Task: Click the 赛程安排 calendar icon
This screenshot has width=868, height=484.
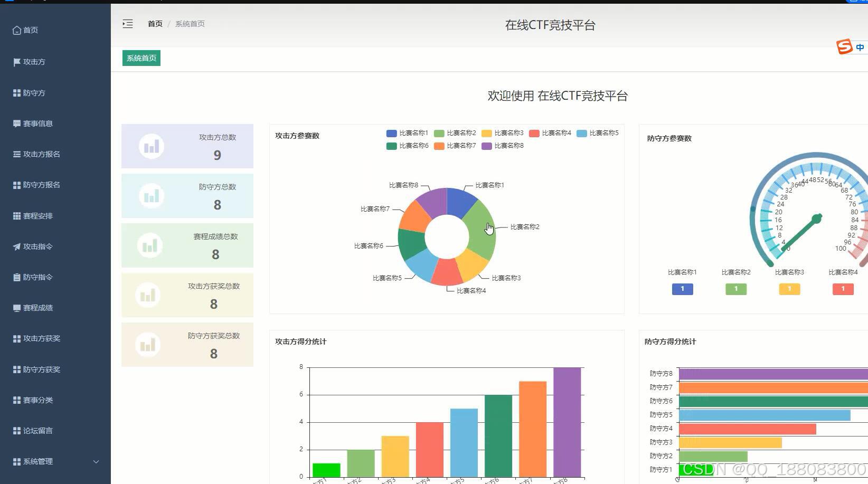Action: (16, 215)
